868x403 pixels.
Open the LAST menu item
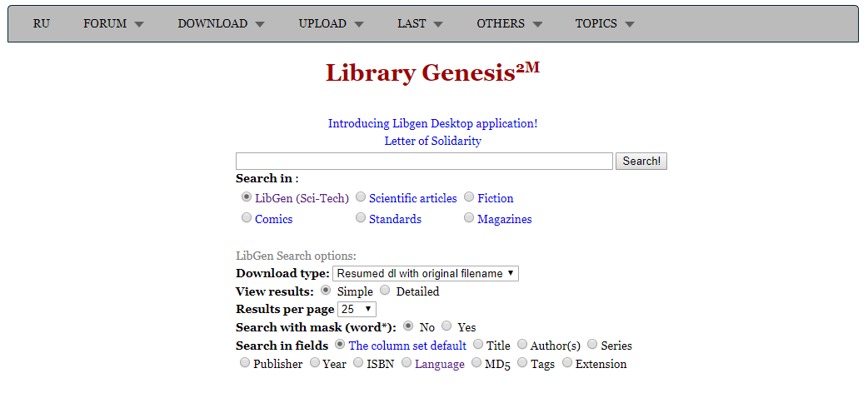coord(412,24)
